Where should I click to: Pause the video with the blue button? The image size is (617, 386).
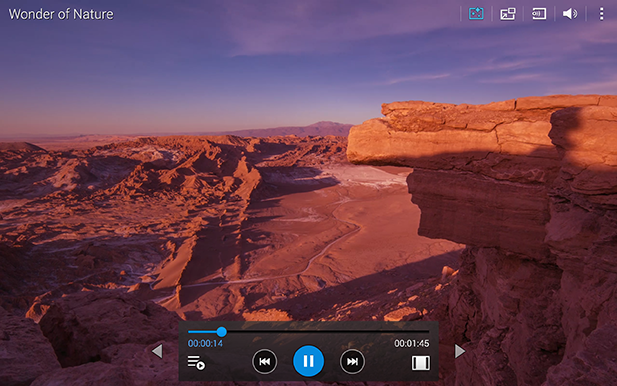(308, 361)
